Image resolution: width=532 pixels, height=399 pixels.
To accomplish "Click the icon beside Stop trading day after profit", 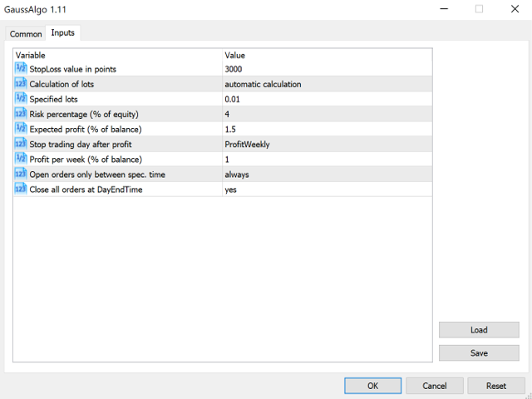I will (21, 144).
